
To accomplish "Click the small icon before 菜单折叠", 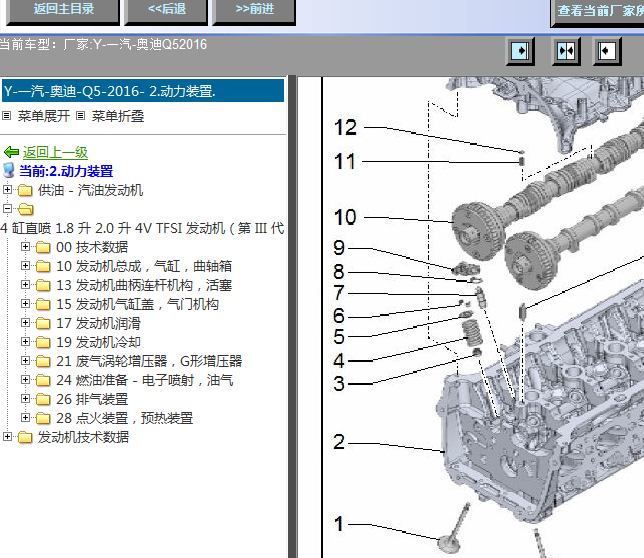I will coord(81,116).
